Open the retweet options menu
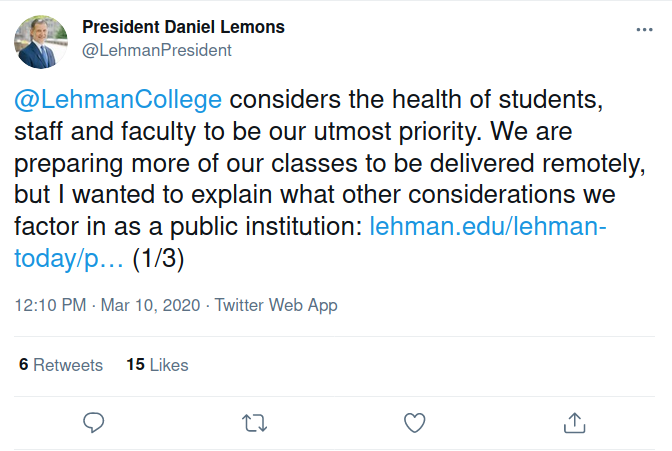The image size is (672, 451). 255,421
